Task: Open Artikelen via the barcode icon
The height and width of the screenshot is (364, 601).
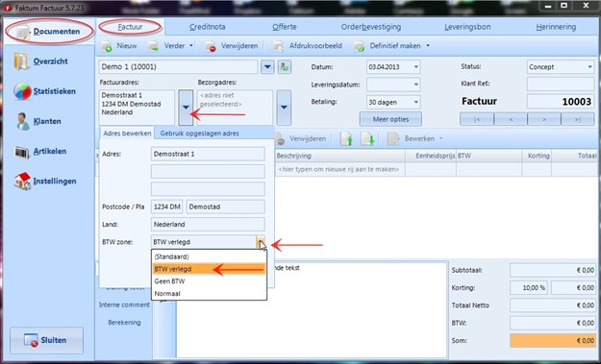Action: (22, 151)
